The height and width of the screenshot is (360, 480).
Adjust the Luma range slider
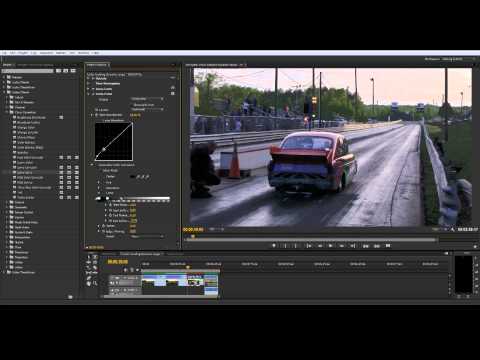click(x=133, y=199)
